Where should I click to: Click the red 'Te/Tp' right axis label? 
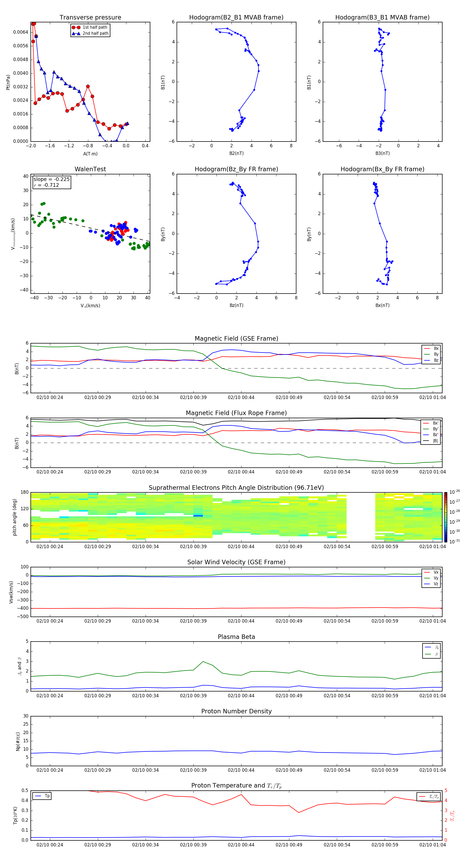453,815
